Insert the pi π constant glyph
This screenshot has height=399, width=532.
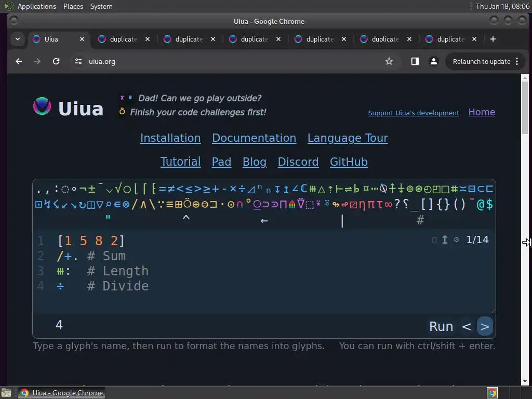pyautogui.click(x=371, y=205)
